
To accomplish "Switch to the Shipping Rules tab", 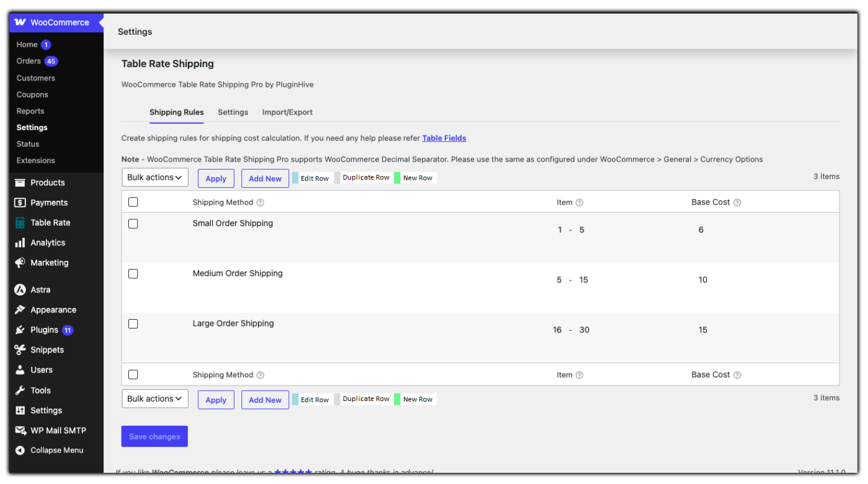I will coord(177,112).
